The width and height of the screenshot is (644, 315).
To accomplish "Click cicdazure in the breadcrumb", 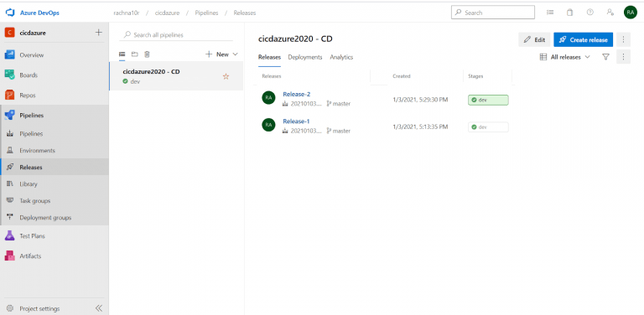I will [x=167, y=13].
